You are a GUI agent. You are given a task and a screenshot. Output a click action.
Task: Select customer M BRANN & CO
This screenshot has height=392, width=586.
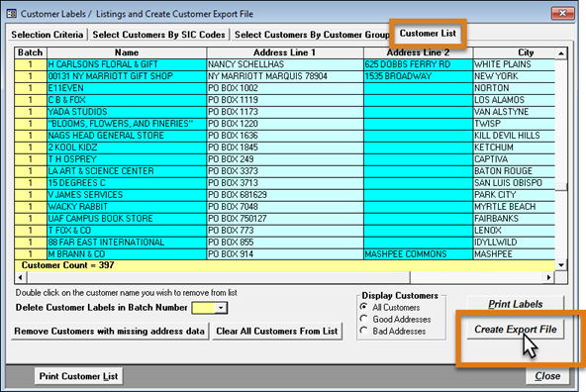[127, 254]
